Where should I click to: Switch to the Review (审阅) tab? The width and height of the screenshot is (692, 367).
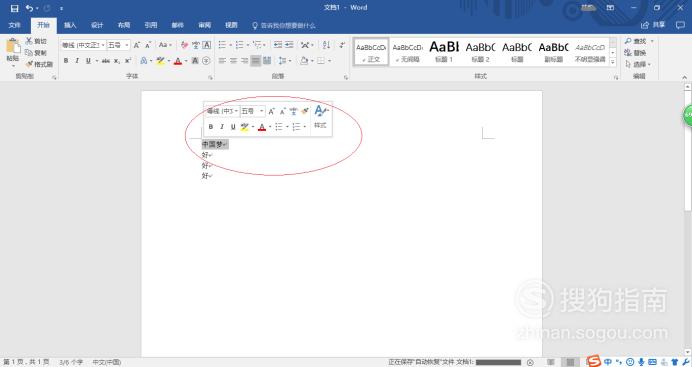(x=204, y=25)
